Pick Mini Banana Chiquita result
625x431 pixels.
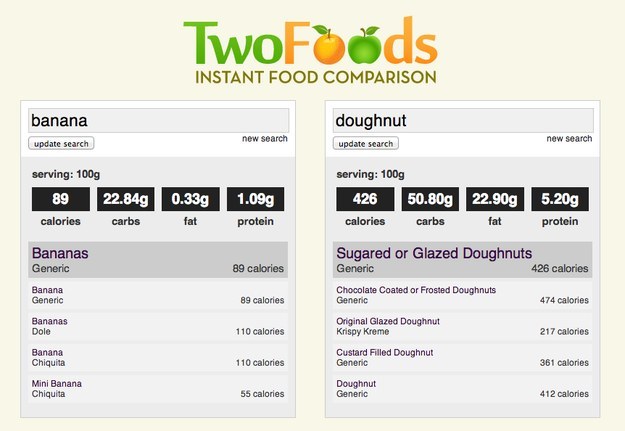click(158, 388)
